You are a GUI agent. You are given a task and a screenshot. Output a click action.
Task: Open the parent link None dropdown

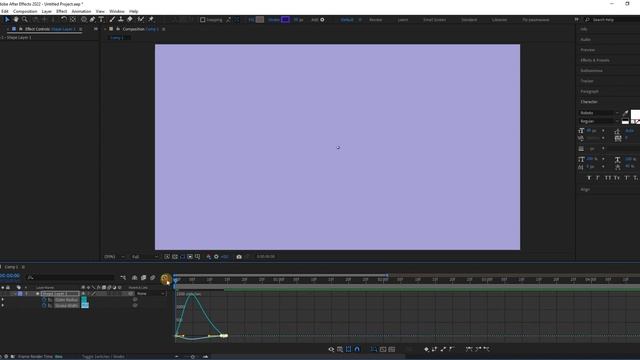[151, 293]
